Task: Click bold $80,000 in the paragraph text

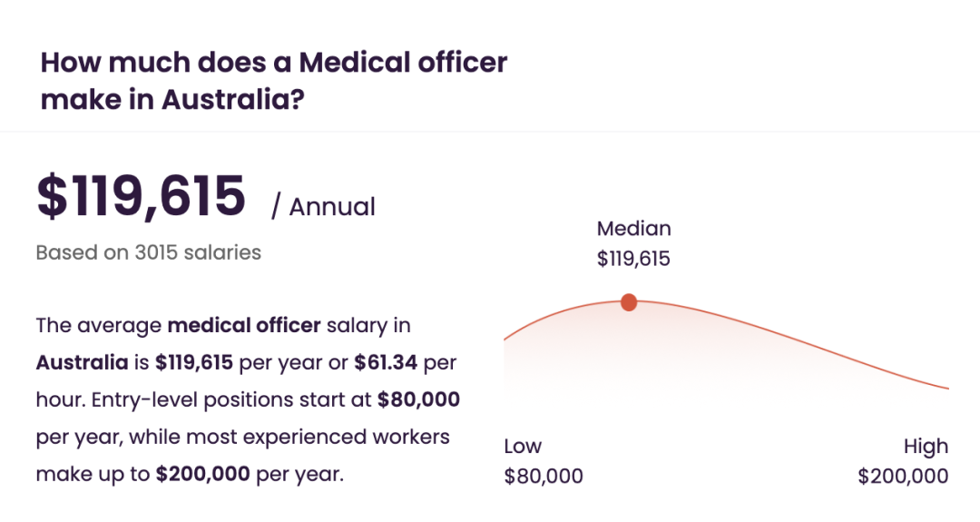Action: coord(418,399)
